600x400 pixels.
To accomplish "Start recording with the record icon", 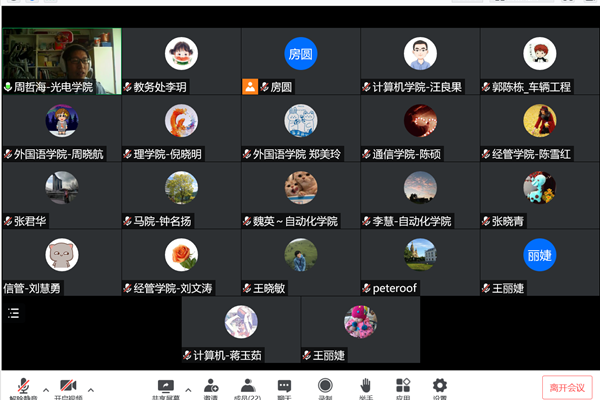I will click(325, 386).
